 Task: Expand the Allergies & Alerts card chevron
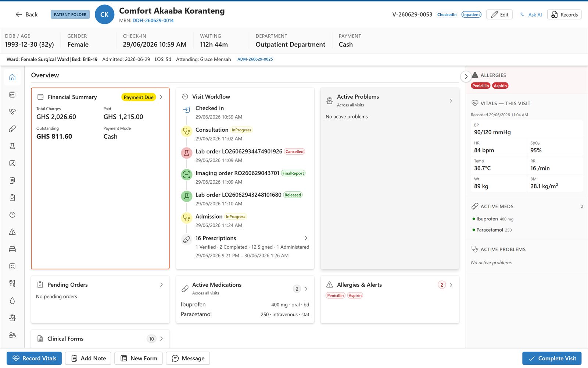[451, 285]
